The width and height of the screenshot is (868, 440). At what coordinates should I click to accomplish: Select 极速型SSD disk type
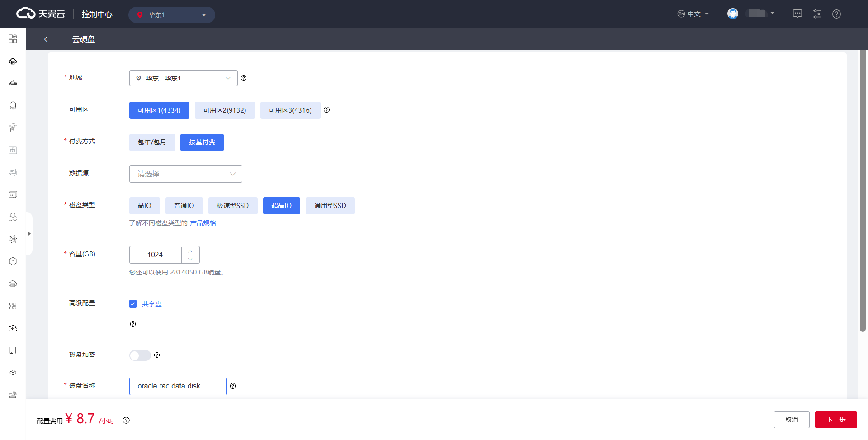pos(233,206)
